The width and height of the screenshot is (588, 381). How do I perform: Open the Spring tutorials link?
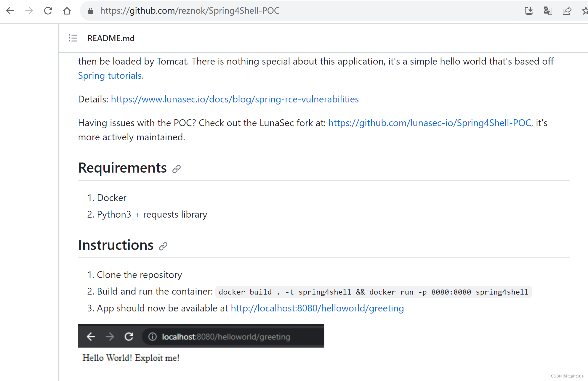point(110,75)
